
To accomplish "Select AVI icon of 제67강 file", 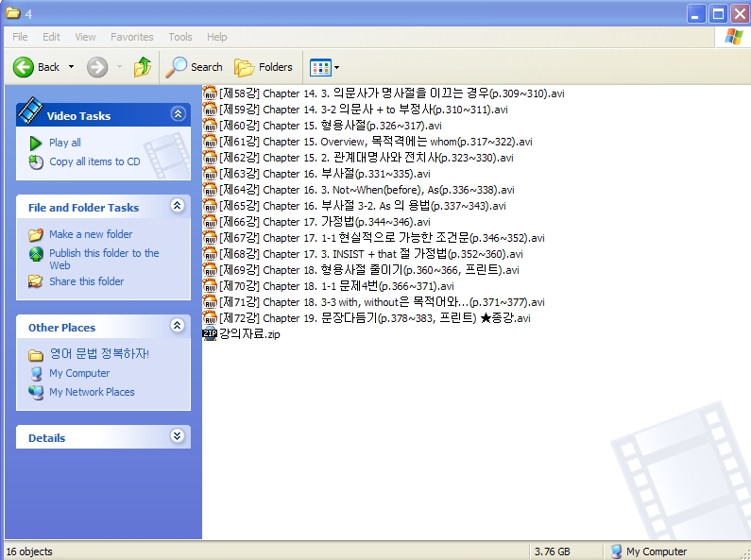I will point(210,237).
